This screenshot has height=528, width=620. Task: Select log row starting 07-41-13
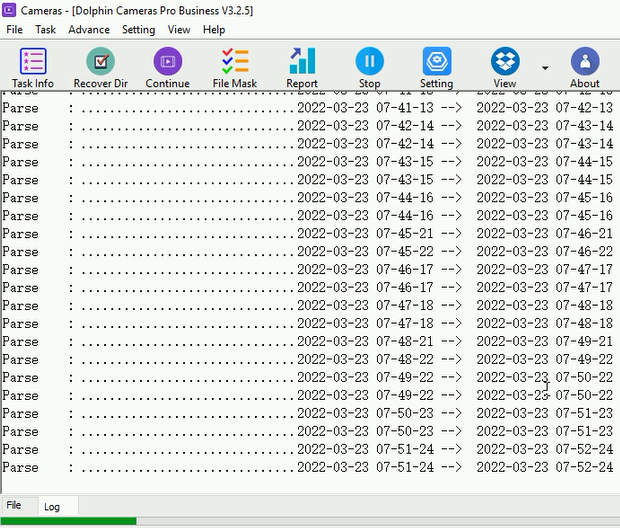coord(308,108)
